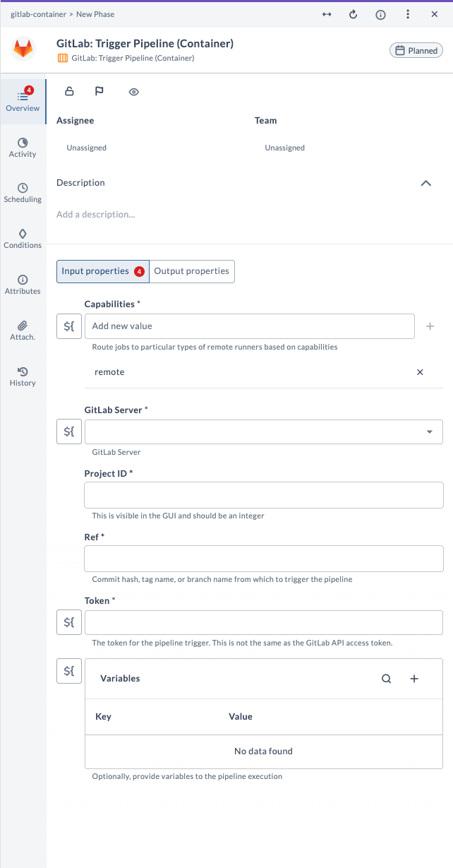
Task: Click the New Phase breadcrumb
Action: [x=95, y=14]
